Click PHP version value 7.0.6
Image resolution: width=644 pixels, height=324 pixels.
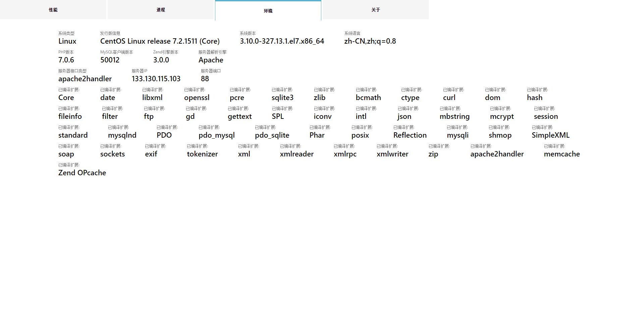[x=66, y=60]
